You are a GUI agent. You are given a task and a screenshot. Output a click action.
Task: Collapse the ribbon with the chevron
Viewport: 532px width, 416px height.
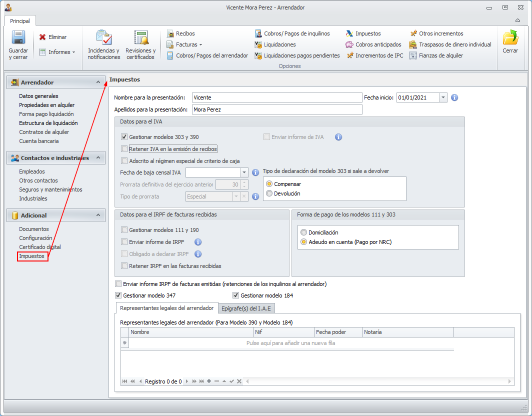518,20
